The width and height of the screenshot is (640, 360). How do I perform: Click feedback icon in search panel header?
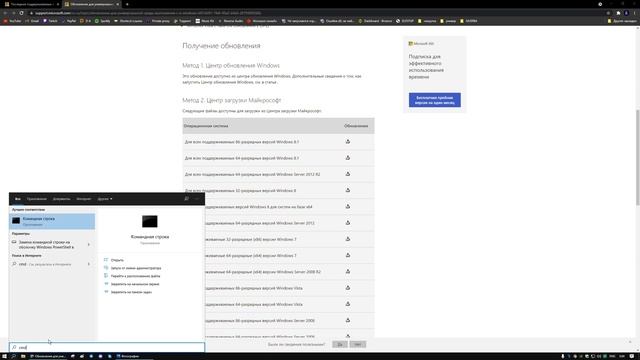[x=187, y=199]
